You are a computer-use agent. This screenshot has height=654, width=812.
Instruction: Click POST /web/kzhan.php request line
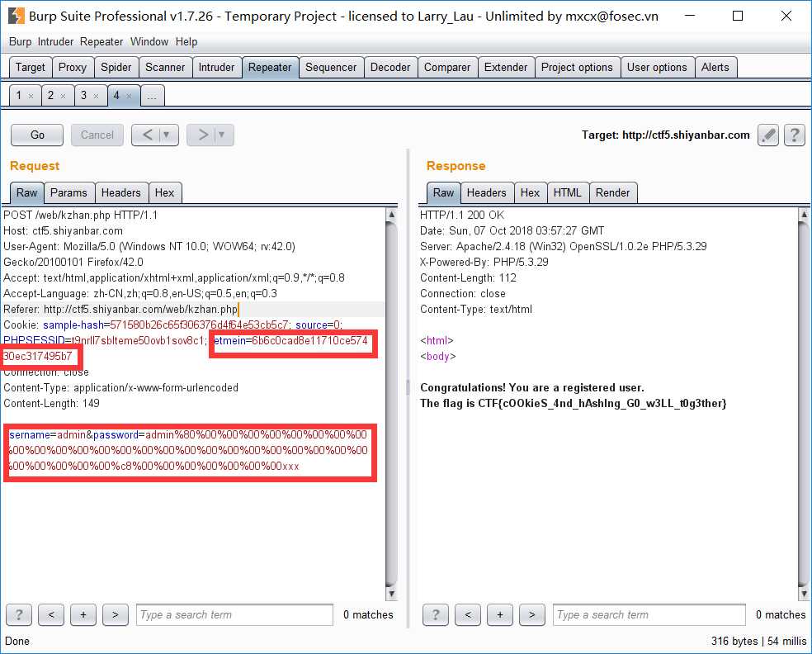[x=80, y=215]
